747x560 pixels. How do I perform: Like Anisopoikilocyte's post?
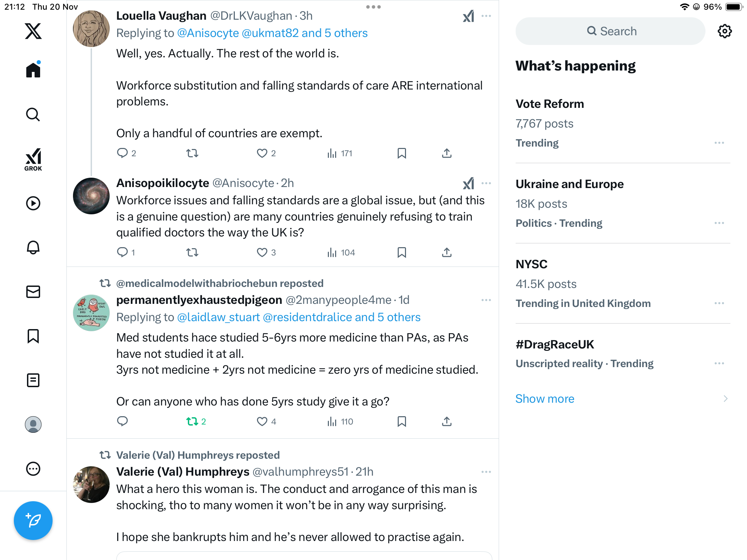coord(262,252)
